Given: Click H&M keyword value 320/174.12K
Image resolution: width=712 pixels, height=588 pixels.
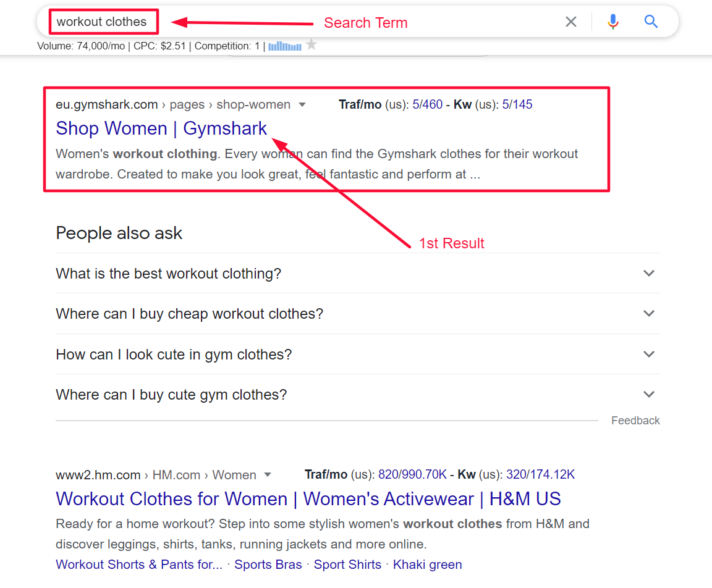Looking at the screenshot, I should pos(540,474).
